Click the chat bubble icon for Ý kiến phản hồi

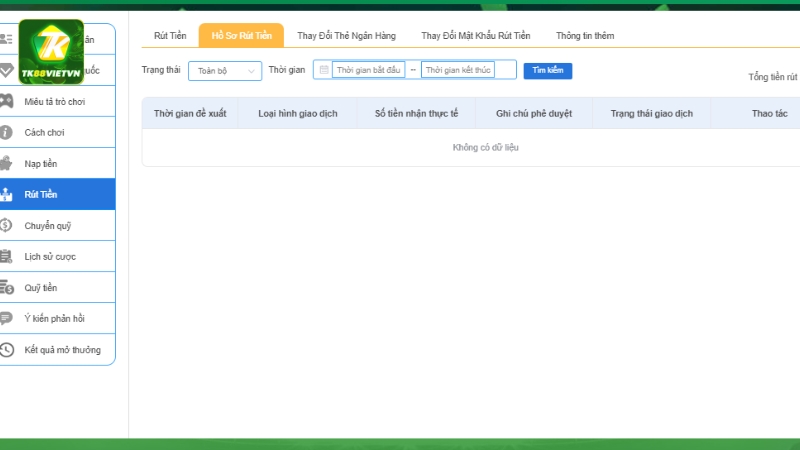point(7,318)
